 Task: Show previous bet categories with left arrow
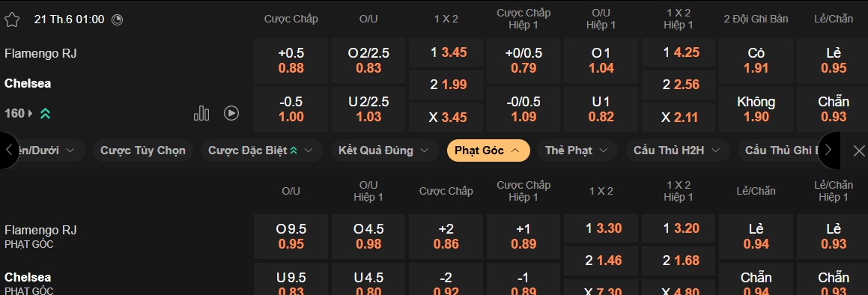click(9, 150)
